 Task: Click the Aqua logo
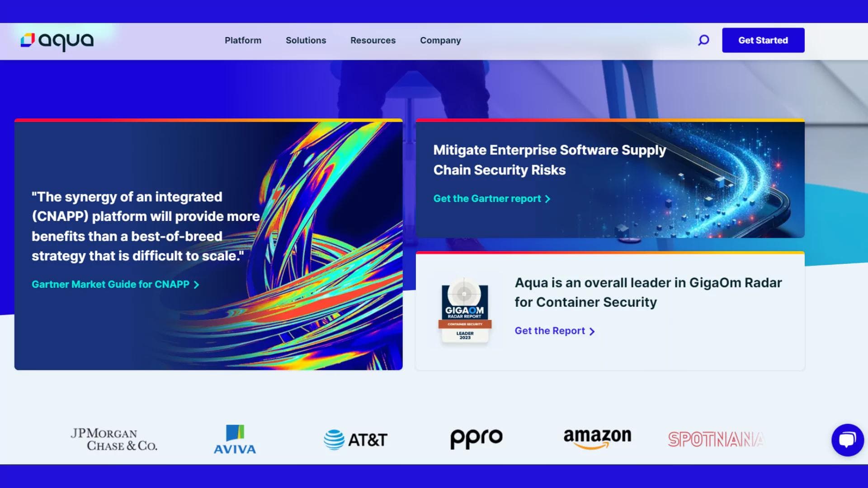57,41
